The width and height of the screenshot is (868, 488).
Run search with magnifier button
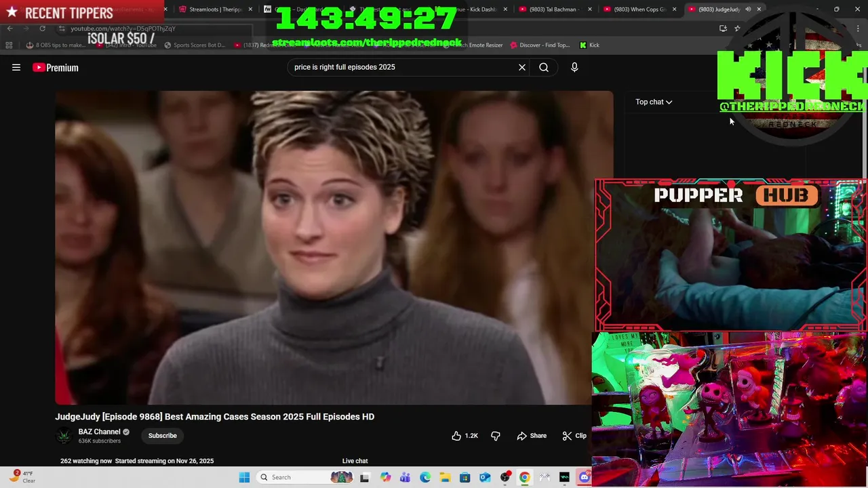544,67
